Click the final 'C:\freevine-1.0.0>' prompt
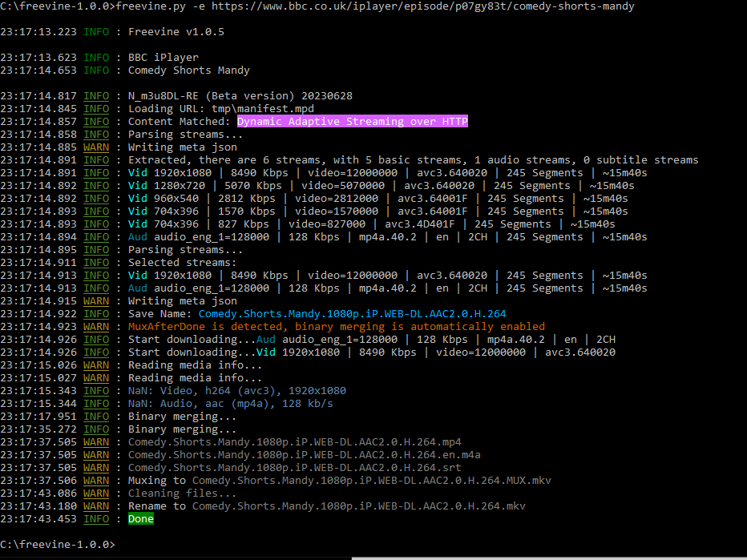The height and width of the screenshot is (560, 747). coord(58,545)
